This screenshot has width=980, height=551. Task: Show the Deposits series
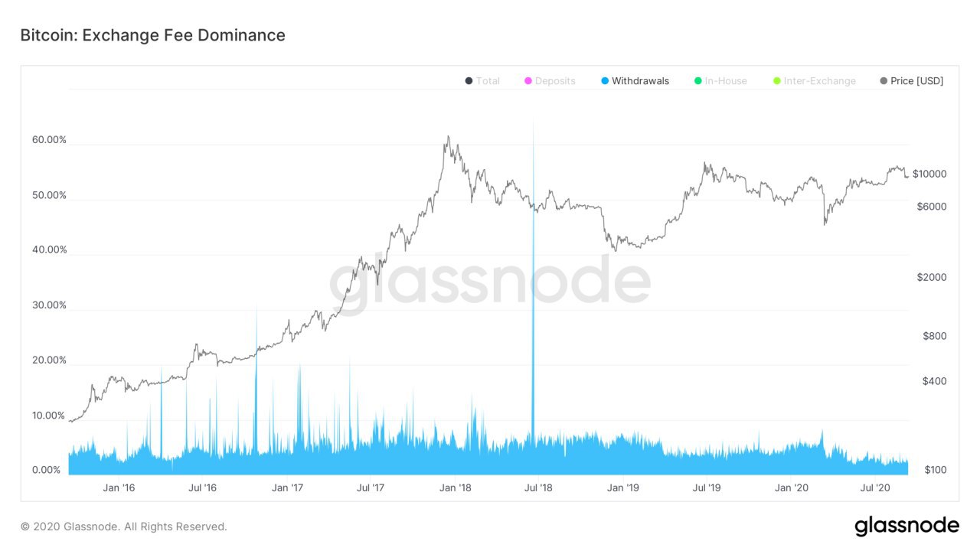(555, 81)
